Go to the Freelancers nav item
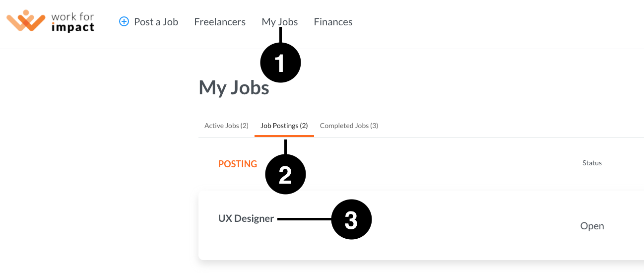Screen dimensions: 644x273 (x=220, y=22)
